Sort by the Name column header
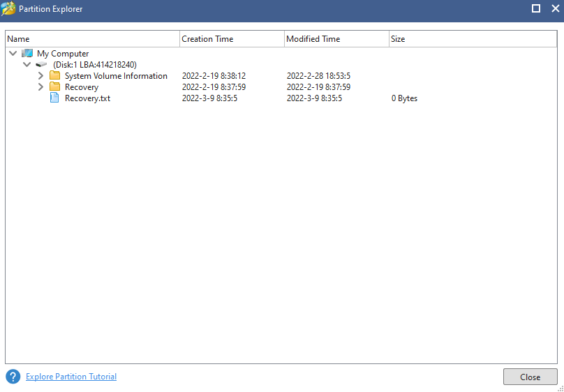This screenshot has width=564, height=392. (x=92, y=39)
